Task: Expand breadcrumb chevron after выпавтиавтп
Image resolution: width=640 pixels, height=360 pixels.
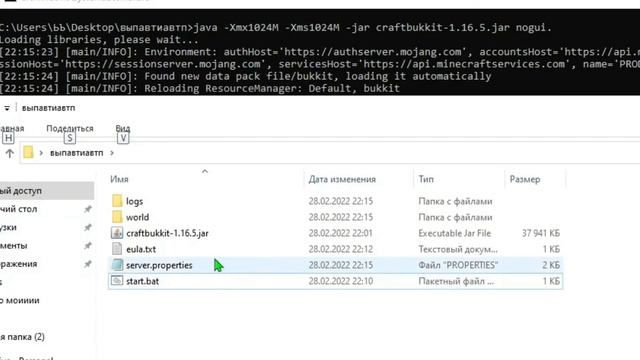Action: 112,153
